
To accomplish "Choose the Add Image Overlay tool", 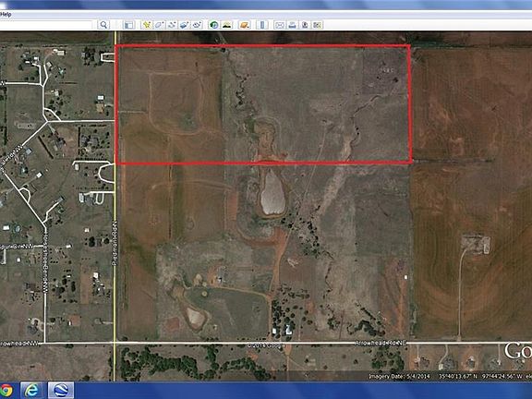I will coord(185,25).
